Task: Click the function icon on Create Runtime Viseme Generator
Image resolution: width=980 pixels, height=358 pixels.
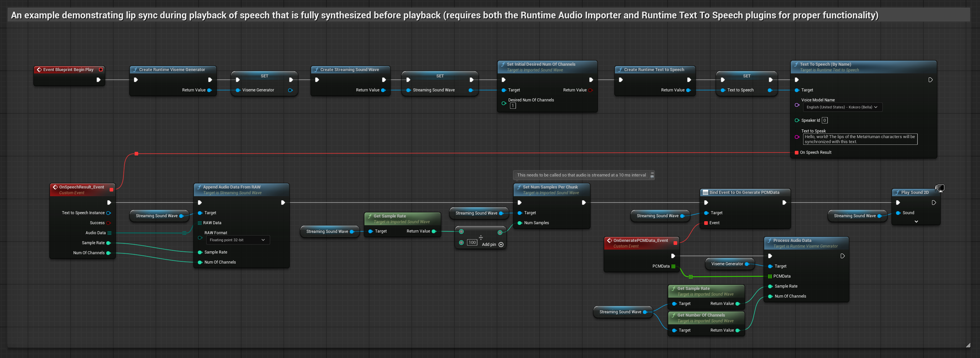Action: [x=135, y=70]
